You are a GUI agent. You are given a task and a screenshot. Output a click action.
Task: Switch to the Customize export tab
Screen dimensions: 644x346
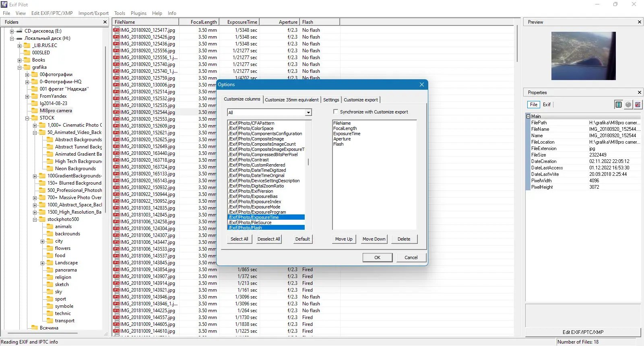(x=361, y=100)
